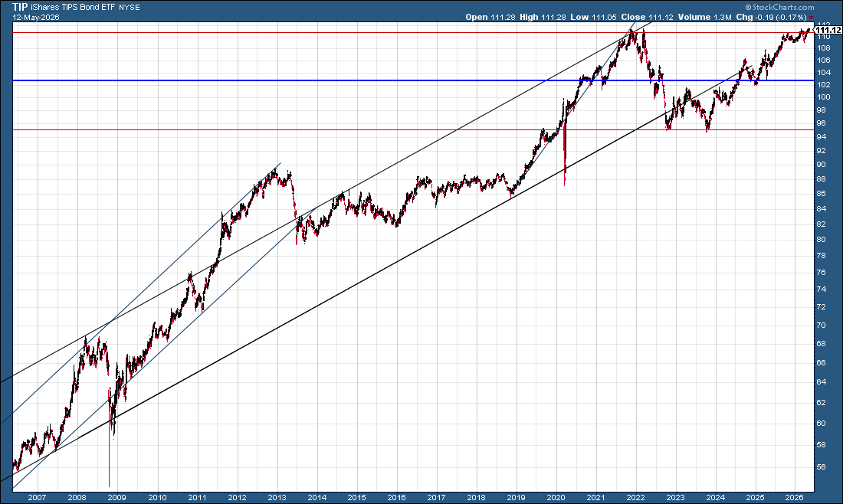Viewport: 843px width, 504px height.
Task: Click the 104 price axis label
Action: [x=824, y=73]
